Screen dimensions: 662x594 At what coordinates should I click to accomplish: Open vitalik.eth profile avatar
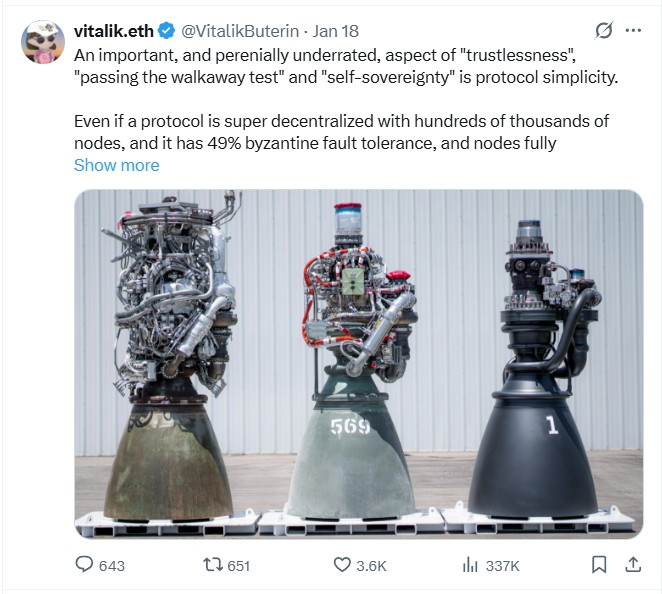coord(43,42)
